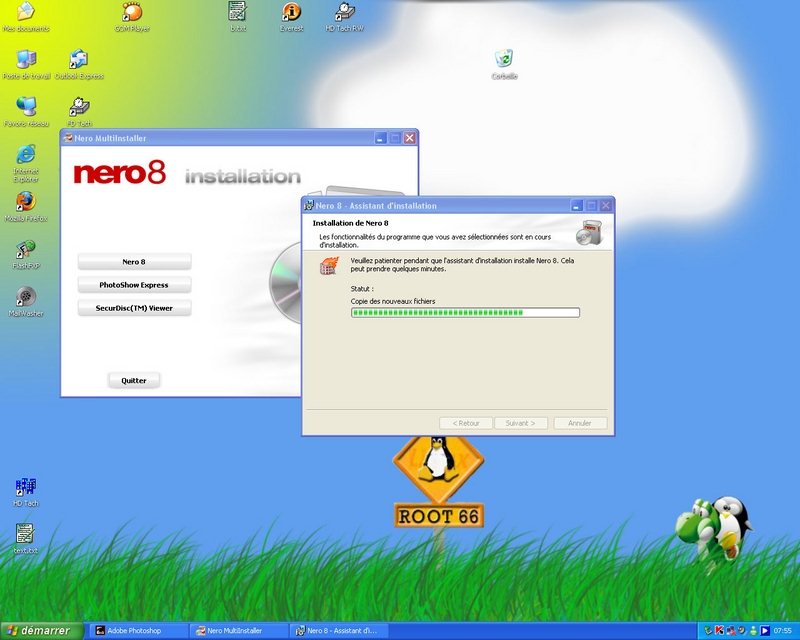Open the Mes documents desktop icon
The height and width of the screenshot is (640, 800).
(x=26, y=17)
